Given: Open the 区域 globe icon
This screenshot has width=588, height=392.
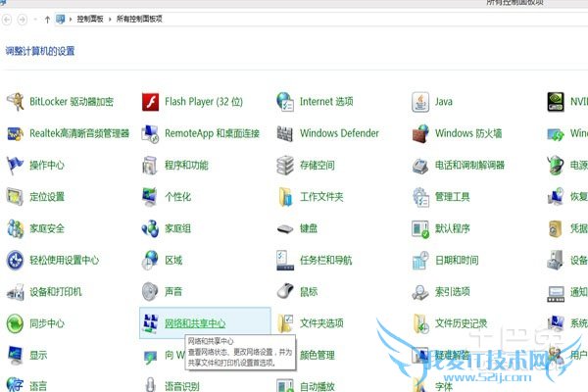Looking at the screenshot, I should click(x=150, y=261).
